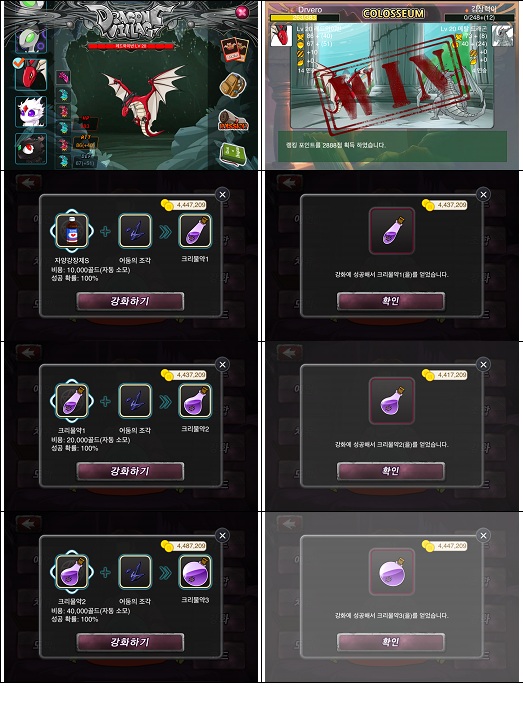The image size is (523, 713).
Task: Click the 4,447,200 gold counter in first recipe
Action: click(x=184, y=205)
